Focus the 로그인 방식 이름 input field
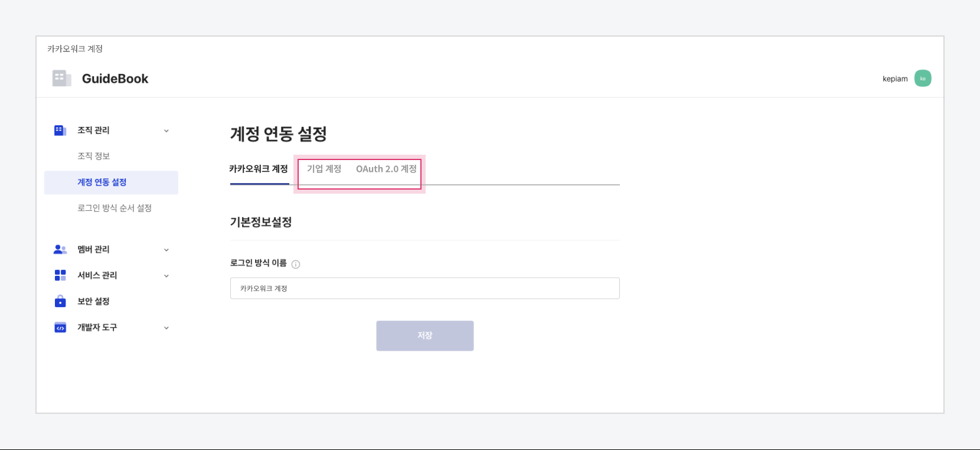 tap(425, 288)
